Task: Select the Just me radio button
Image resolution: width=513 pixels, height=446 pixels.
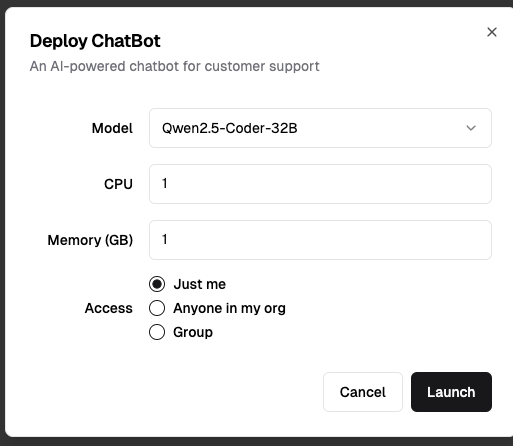Action: click(157, 284)
